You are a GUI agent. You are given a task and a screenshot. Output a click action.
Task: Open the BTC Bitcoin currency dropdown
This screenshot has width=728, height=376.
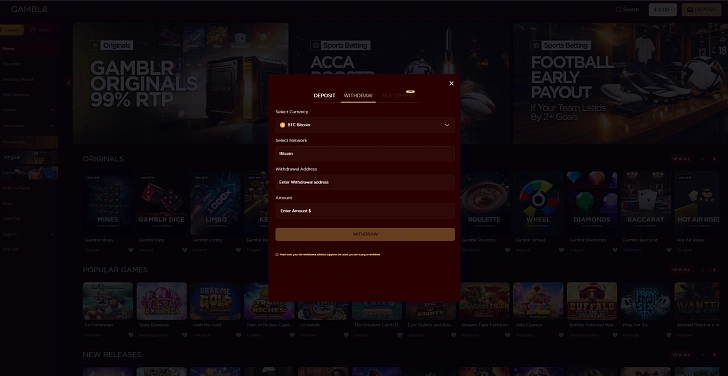coord(365,125)
